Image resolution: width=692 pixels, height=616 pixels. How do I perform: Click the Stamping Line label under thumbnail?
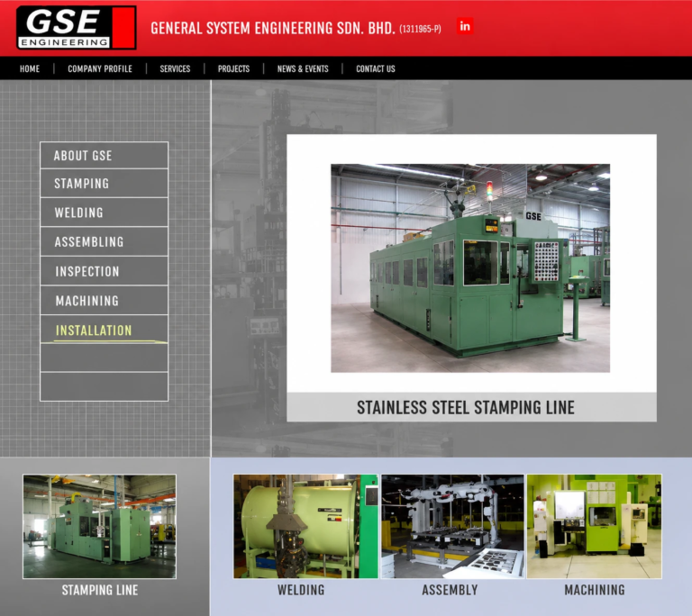tap(100, 590)
